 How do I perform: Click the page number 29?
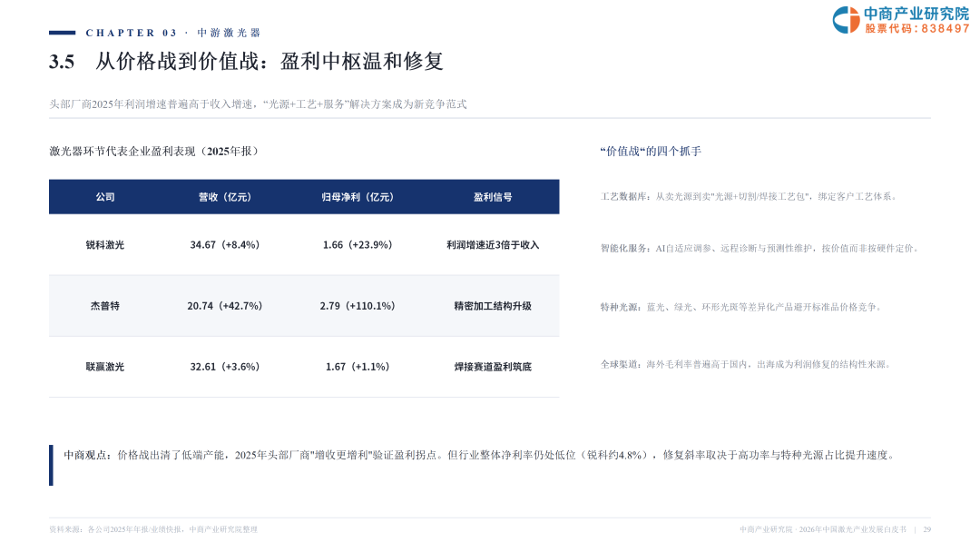click(x=926, y=529)
